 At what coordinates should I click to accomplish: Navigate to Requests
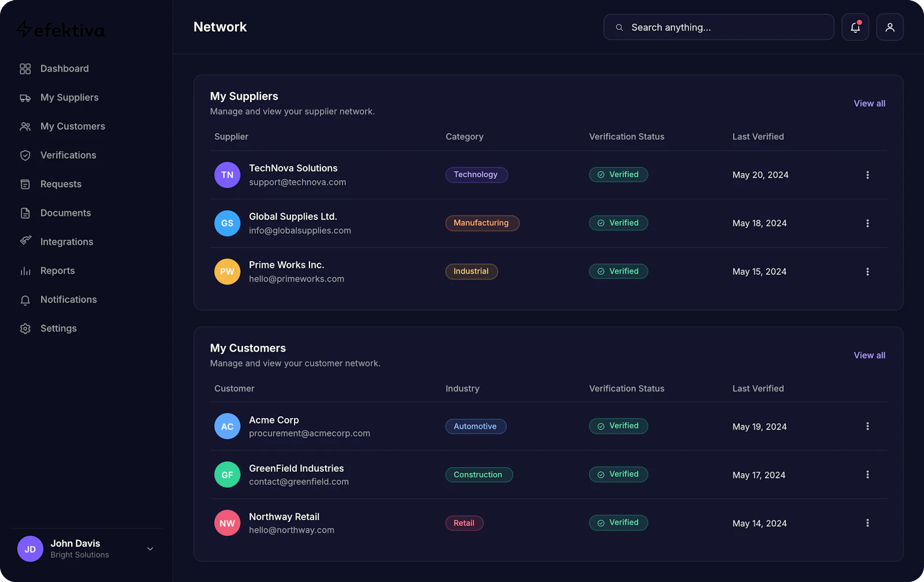[61, 184]
